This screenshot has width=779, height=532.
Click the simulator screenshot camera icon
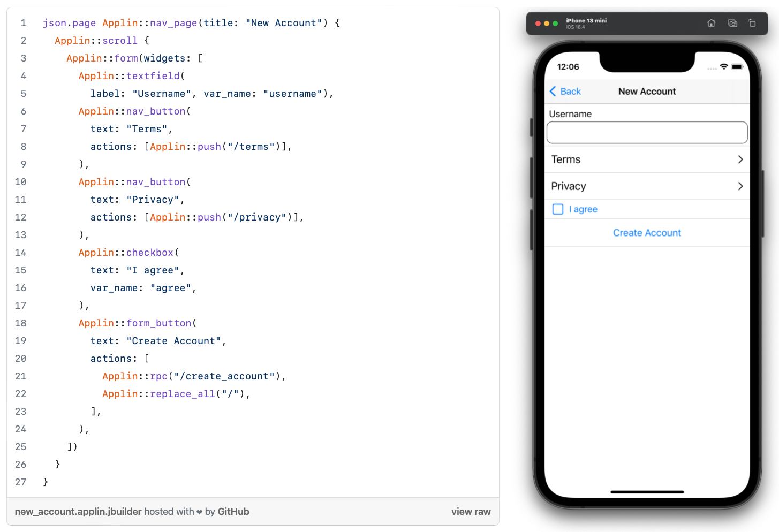coord(732,23)
